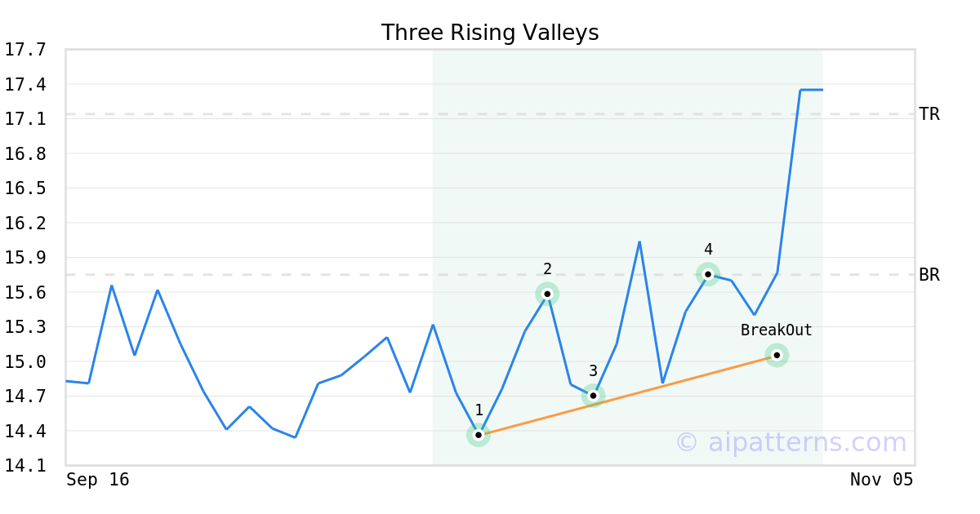Click the 16.5 y-axis label
The image size is (980, 514).
[x=25, y=188]
